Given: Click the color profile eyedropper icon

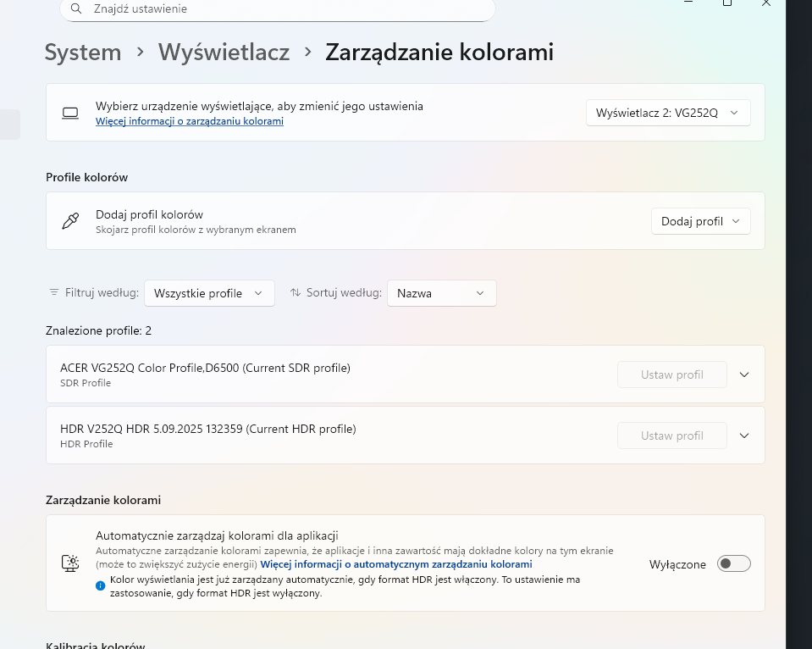Looking at the screenshot, I should pos(70,221).
